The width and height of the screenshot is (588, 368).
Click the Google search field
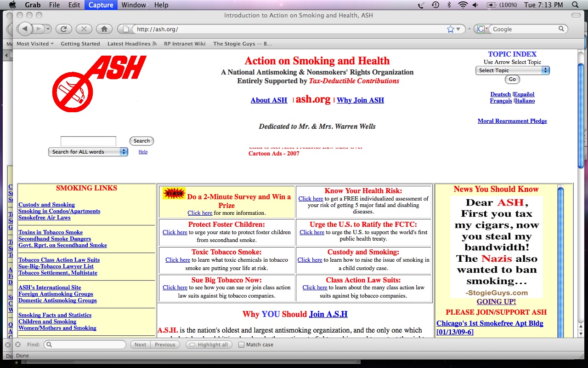(x=524, y=29)
